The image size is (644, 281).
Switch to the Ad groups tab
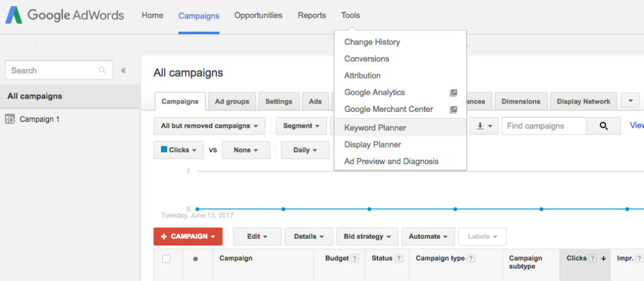point(232,101)
